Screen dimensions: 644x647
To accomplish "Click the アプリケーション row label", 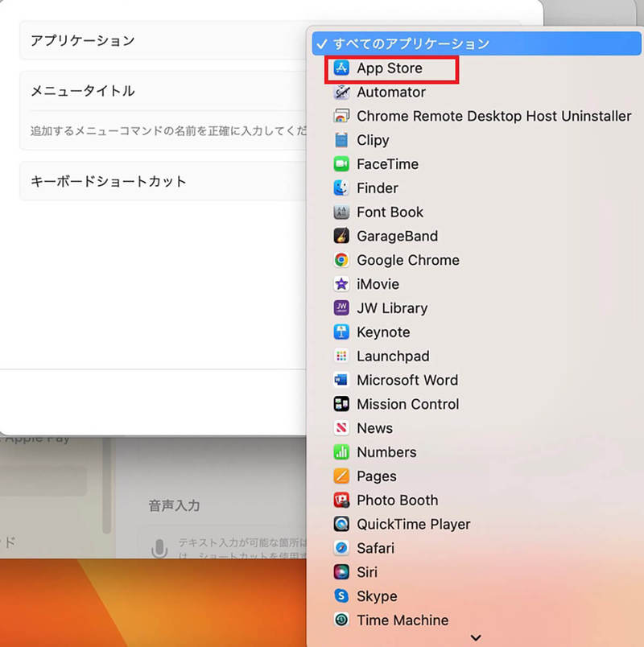I will point(83,40).
